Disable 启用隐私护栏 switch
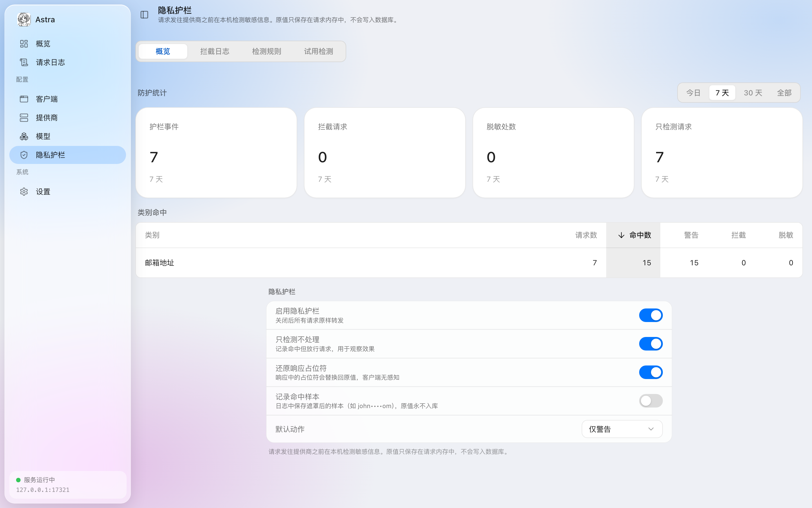The height and width of the screenshot is (508, 812). (x=651, y=315)
